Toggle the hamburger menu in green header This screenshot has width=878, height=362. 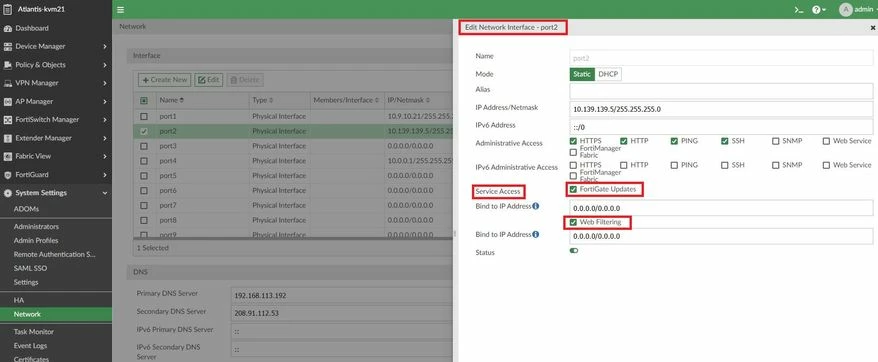click(x=120, y=10)
